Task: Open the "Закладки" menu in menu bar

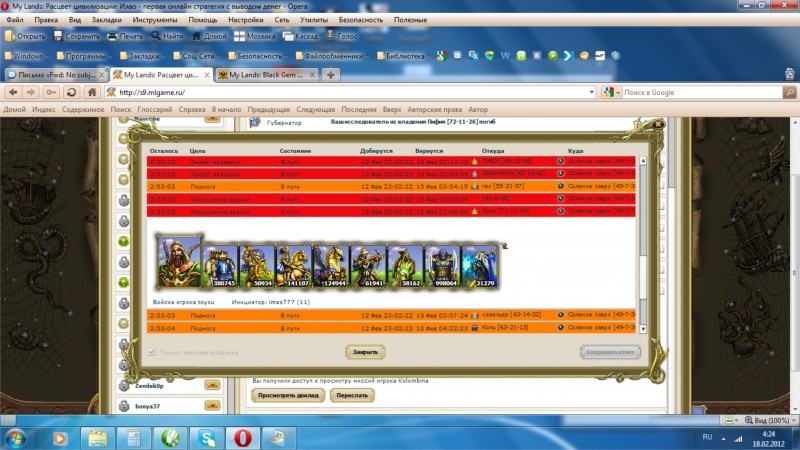Action: pyautogui.click(x=108, y=19)
